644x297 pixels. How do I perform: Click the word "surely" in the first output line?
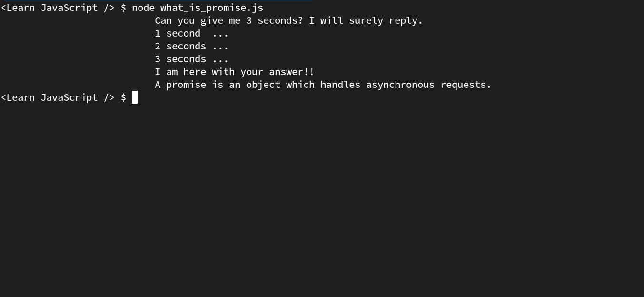pos(366,21)
